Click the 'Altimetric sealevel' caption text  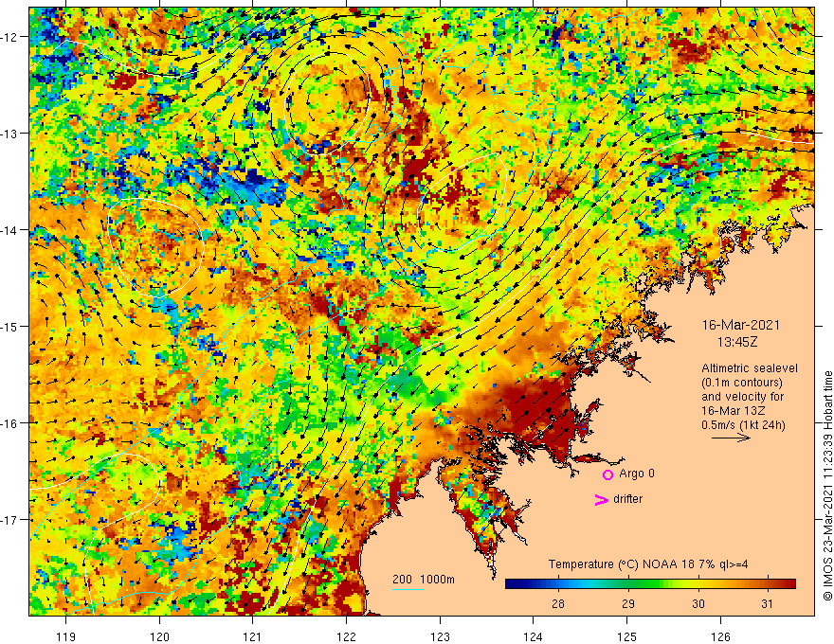750,368
